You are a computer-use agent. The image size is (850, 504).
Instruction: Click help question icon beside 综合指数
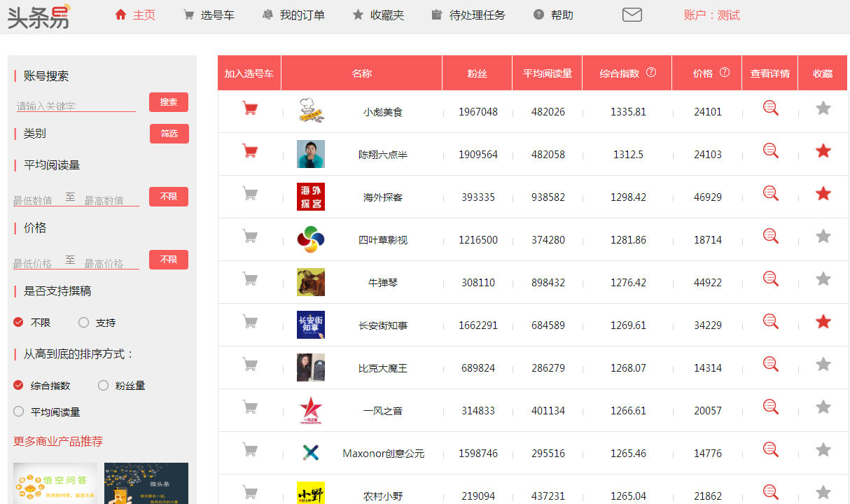651,72
